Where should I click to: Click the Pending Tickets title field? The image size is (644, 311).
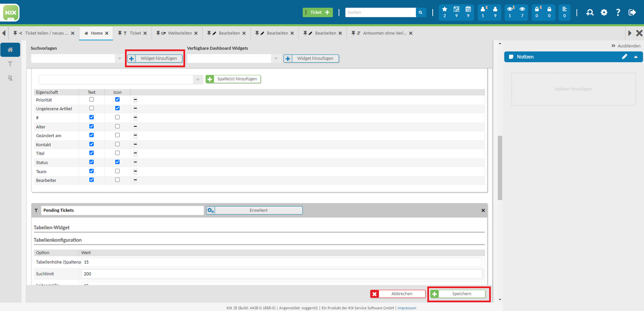click(x=122, y=211)
